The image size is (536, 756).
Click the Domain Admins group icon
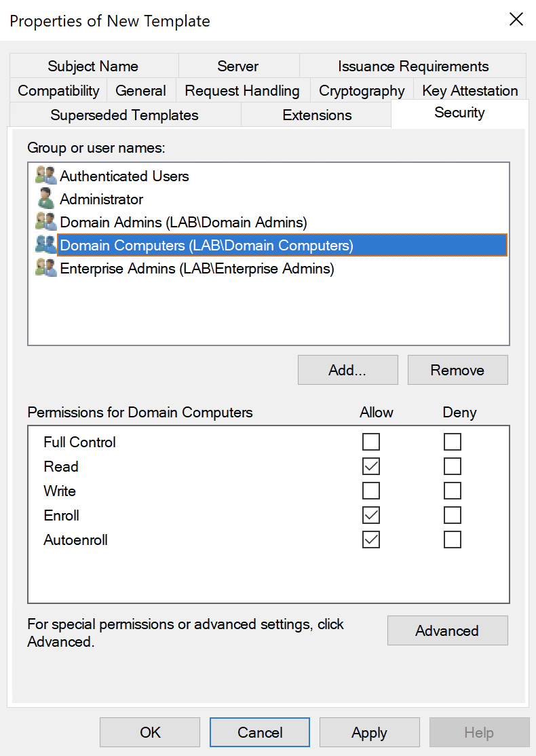pyautogui.click(x=45, y=223)
